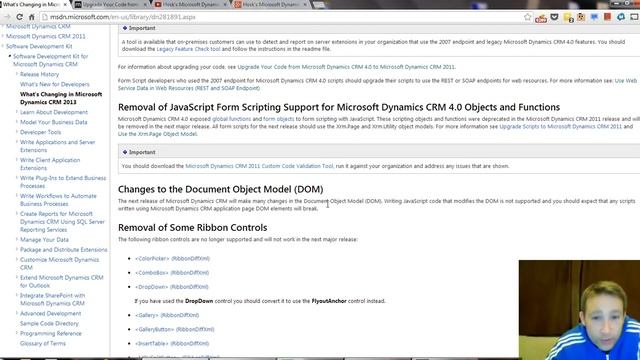
Task: Open Glossary of Terms in the sidebar
Action: pyautogui.click(x=42, y=343)
